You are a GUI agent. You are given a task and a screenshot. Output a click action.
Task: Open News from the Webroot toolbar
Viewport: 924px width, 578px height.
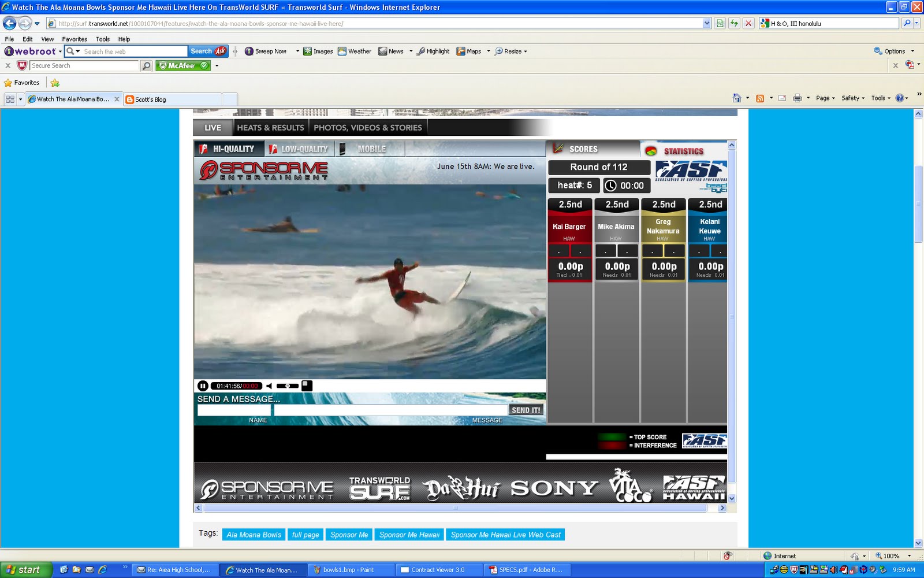coord(391,51)
